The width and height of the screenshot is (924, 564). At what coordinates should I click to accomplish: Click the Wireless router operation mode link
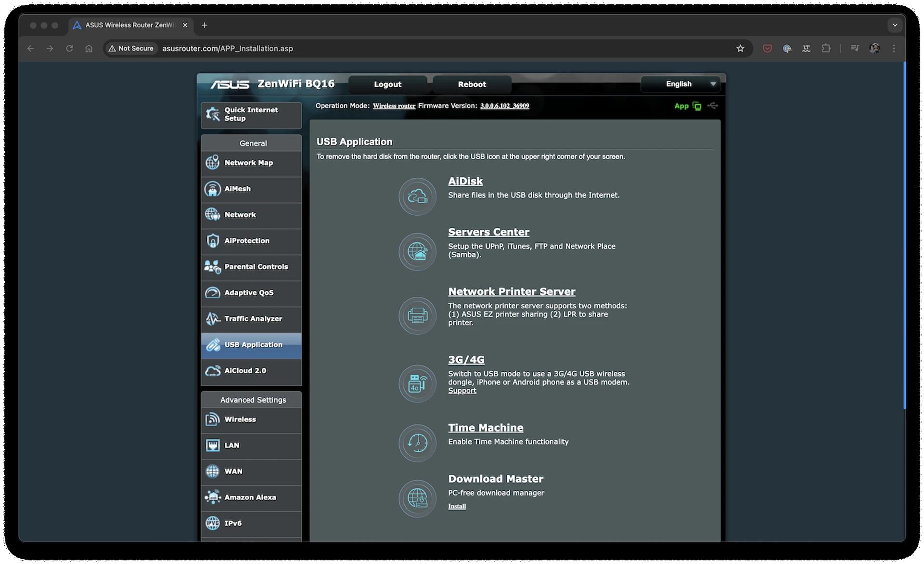click(394, 106)
